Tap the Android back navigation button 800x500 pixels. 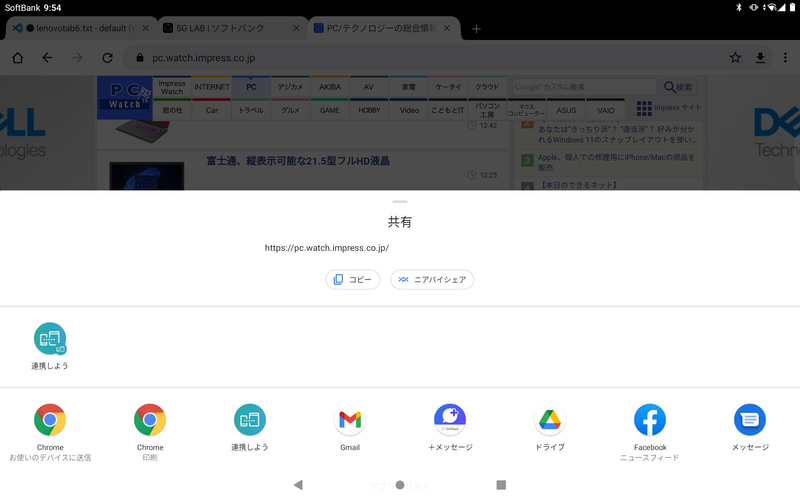click(298, 485)
